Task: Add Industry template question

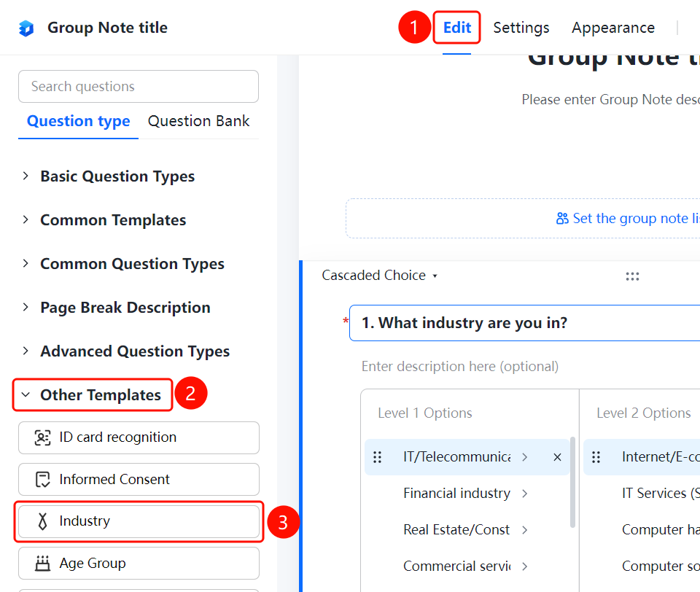Action: point(139,521)
